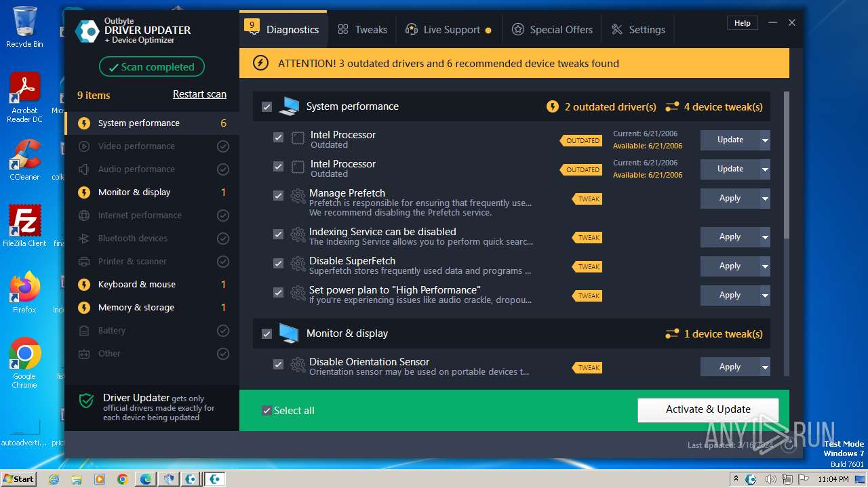Uncheck the second Intel Processor checkbox

[278, 166]
